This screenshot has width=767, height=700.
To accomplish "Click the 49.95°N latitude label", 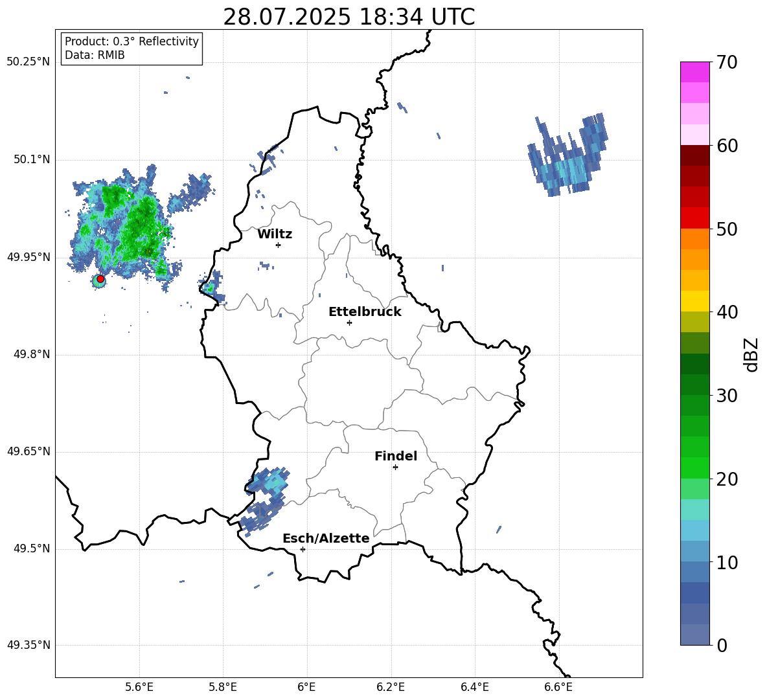I will 29,257.
